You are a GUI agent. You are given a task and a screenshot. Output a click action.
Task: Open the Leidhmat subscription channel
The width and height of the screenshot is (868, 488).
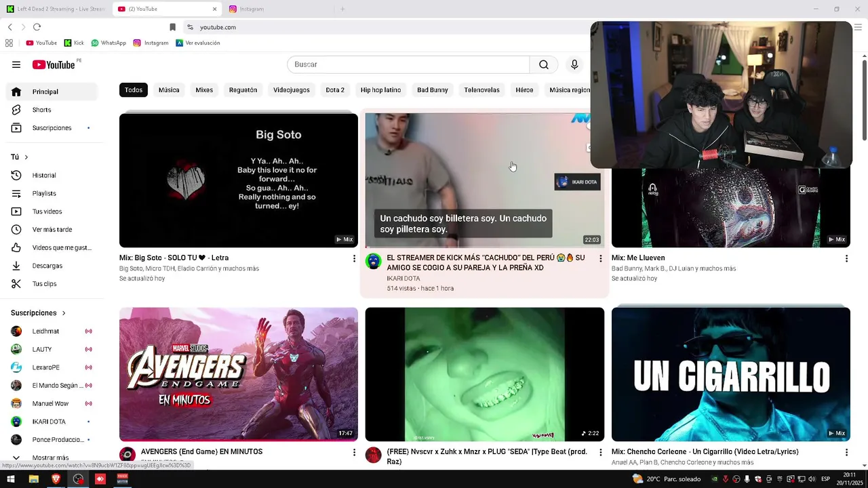pos(52,331)
